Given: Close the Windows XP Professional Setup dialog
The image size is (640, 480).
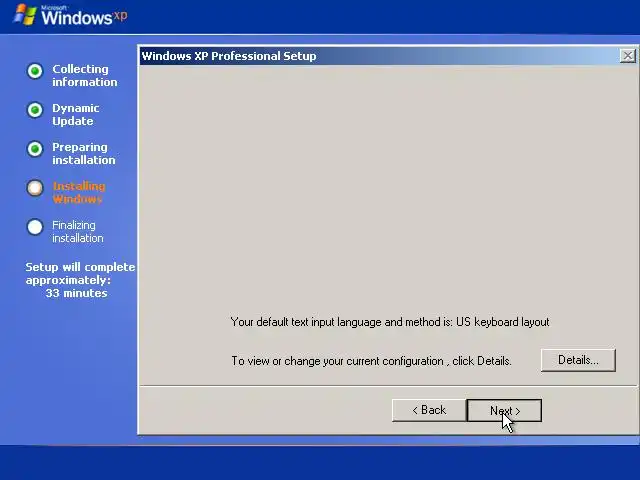Looking at the screenshot, I should point(627,56).
